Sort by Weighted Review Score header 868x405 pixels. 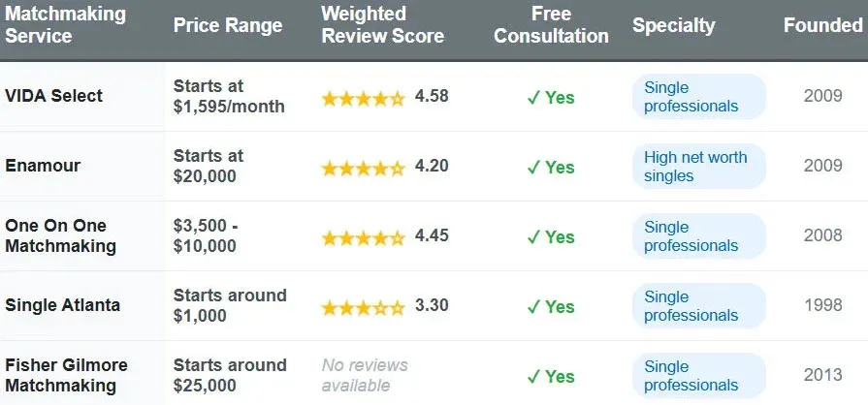pos(382,26)
